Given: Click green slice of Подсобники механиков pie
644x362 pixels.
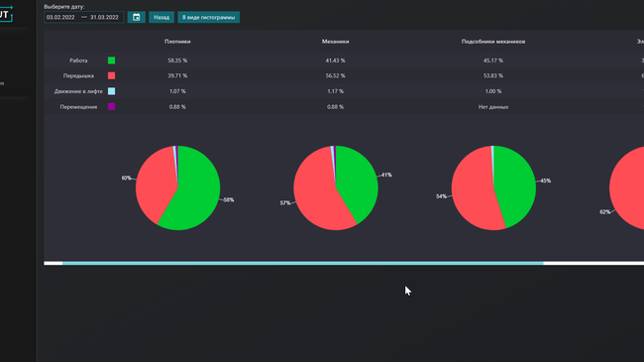Looking at the screenshot, I should point(515,185).
